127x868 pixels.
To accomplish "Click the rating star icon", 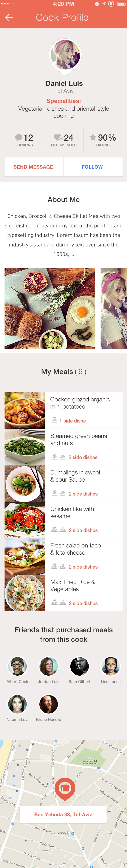I will (93, 137).
